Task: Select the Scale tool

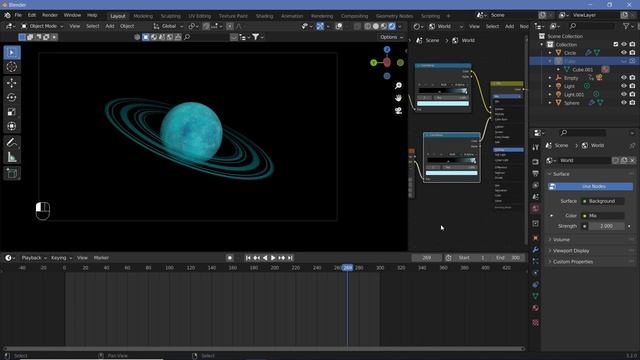Action: click(12, 112)
